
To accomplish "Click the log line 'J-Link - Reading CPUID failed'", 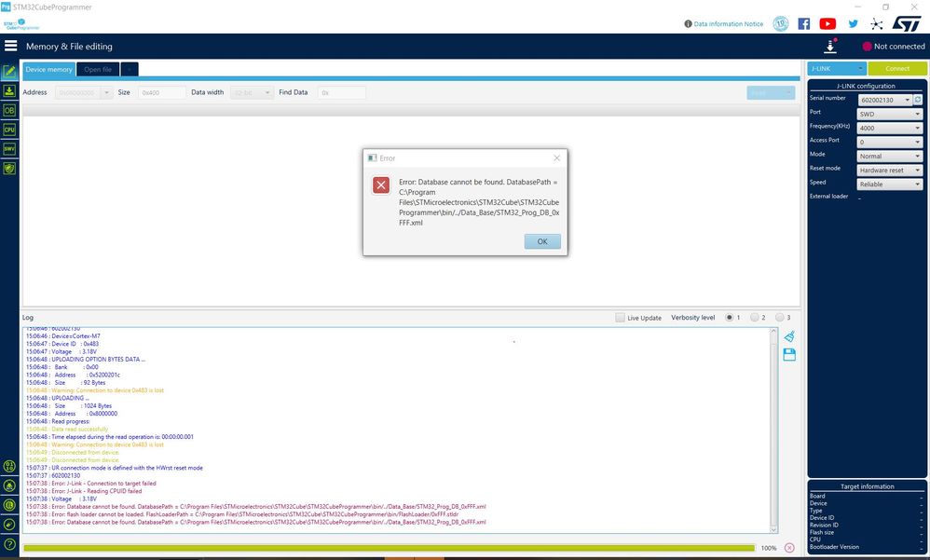I will (84, 491).
